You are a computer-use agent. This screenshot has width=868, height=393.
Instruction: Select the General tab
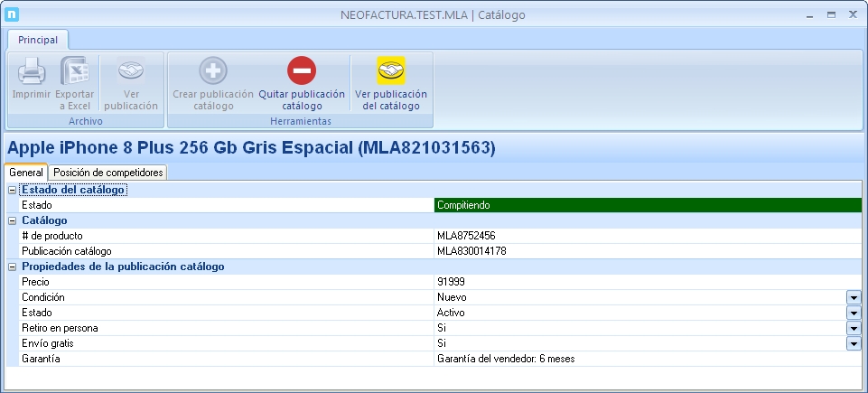tap(26, 173)
